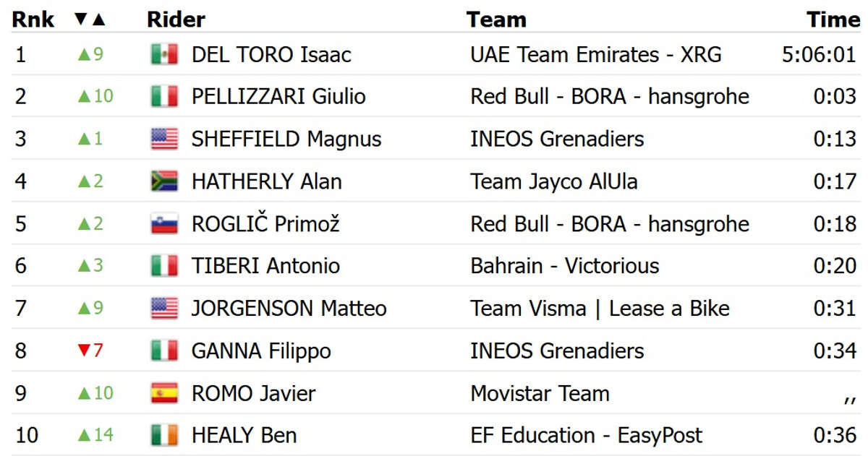Click the Irish flag beside Healy
The height and width of the screenshot is (456, 868).
(x=164, y=435)
